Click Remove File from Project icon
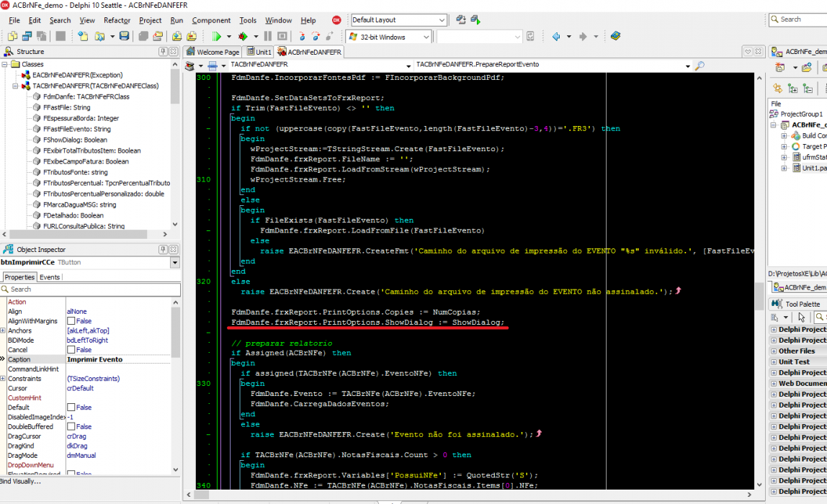Image resolution: width=827 pixels, height=504 pixels. click(x=192, y=37)
